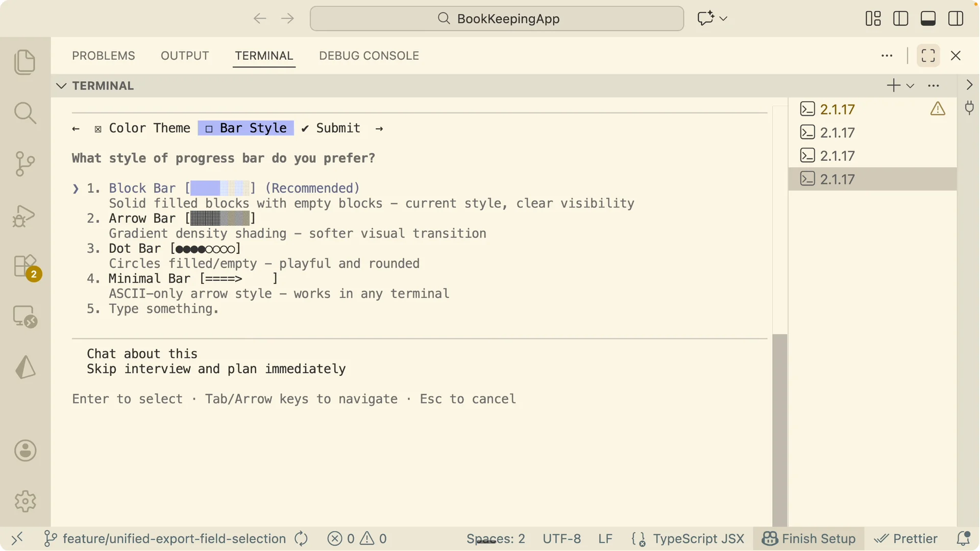Screen dimensions: 980x551
Task: Expand the right-side collapse chevron
Action: point(969,85)
